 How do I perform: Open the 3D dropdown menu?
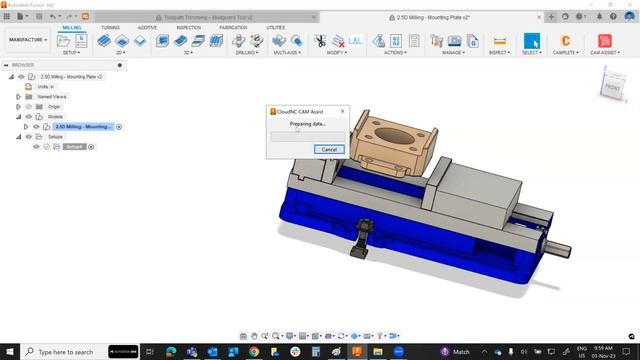pos(188,53)
